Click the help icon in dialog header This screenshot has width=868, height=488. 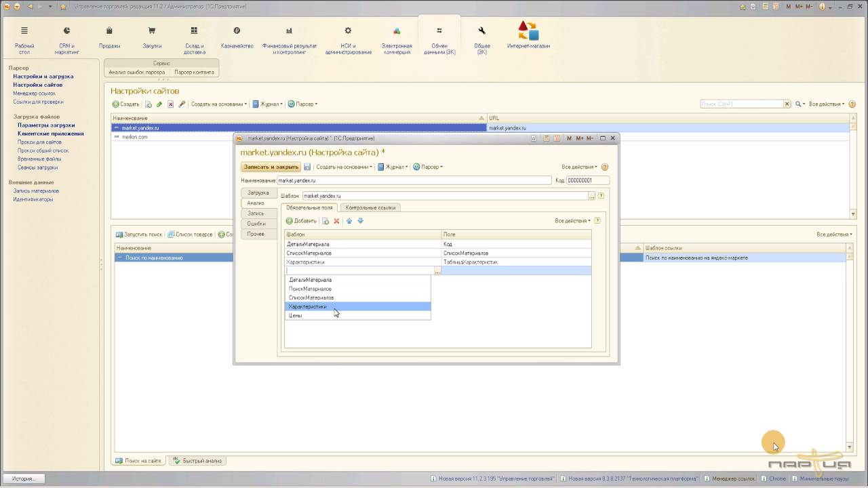pyautogui.click(x=605, y=167)
